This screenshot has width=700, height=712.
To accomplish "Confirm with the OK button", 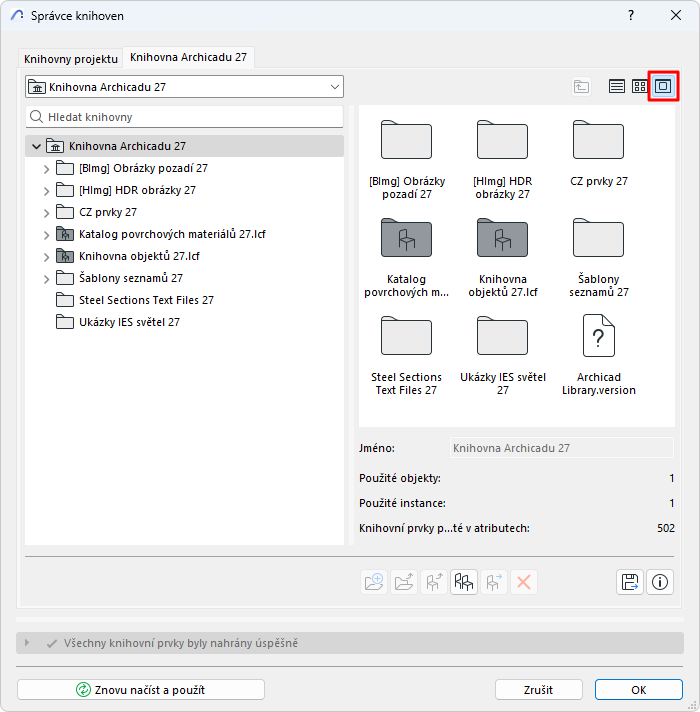I will (x=639, y=690).
